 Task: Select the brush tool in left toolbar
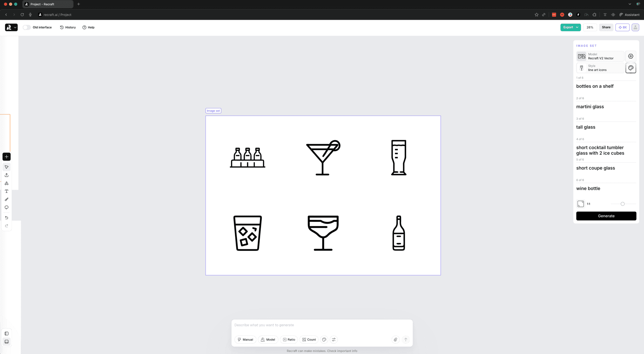[x=6, y=199]
